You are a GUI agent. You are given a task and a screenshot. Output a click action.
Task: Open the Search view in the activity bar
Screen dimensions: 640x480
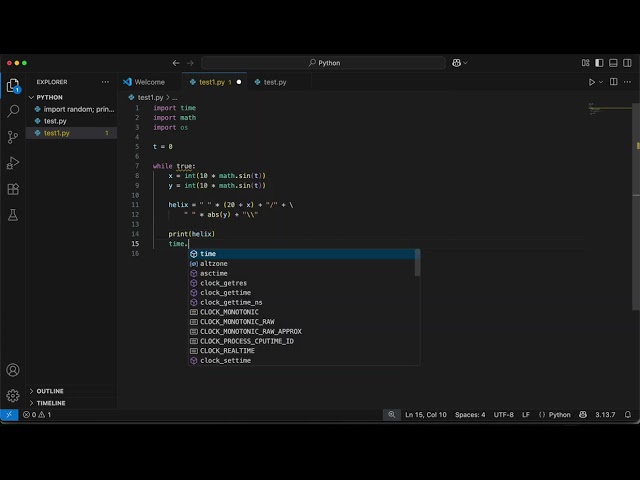point(13,111)
